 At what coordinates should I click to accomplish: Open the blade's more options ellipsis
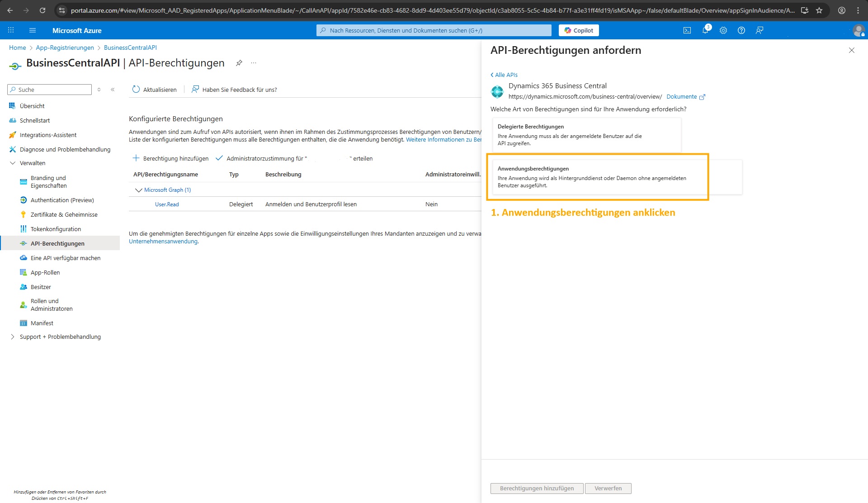click(254, 63)
